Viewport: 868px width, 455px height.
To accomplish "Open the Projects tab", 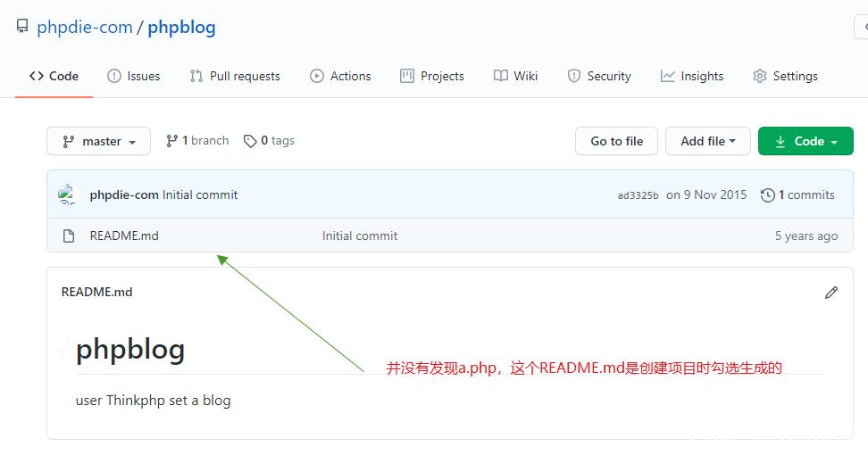I will [432, 76].
